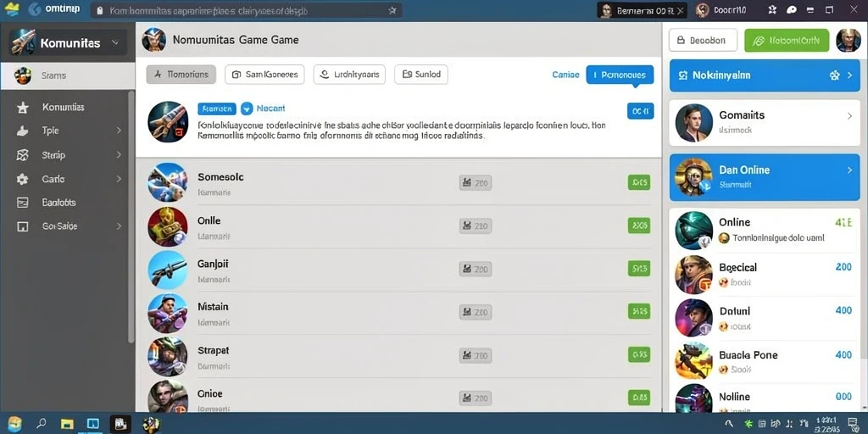Open the Gomaiits card chevron
868x434 pixels.
[850, 115]
